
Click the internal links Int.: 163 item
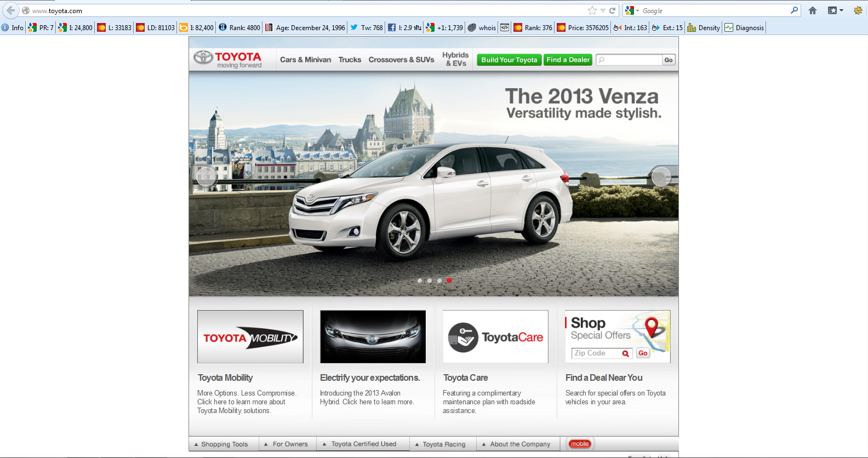point(630,27)
